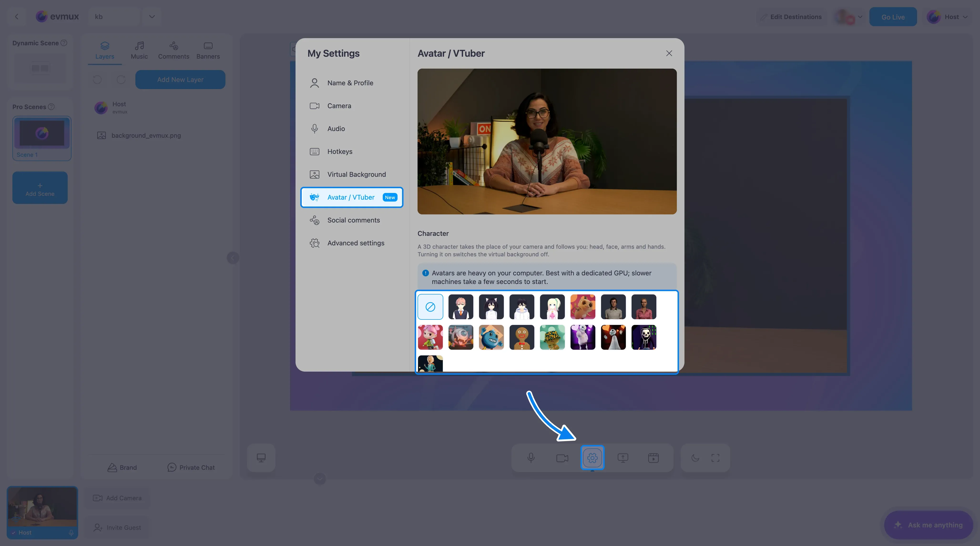Open Audio settings section
The height and width of the screenshot is (546, 980).
click(x=352, y=128)
